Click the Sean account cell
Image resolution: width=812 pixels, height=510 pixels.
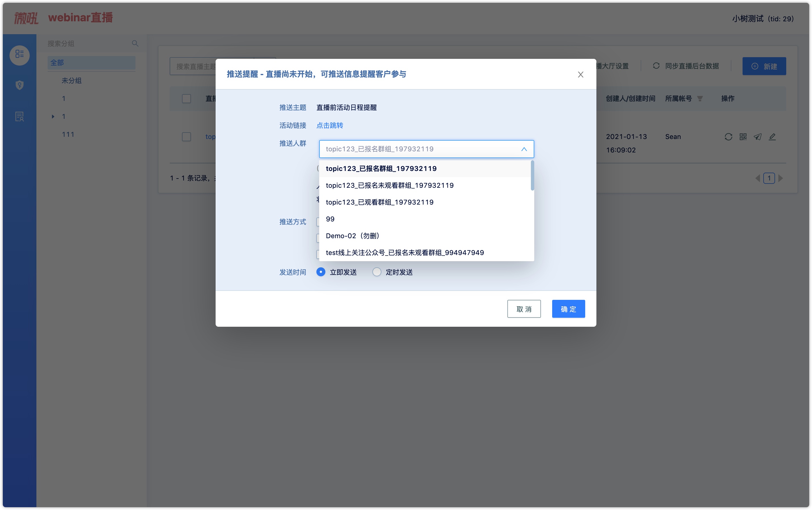click(673, 137)
